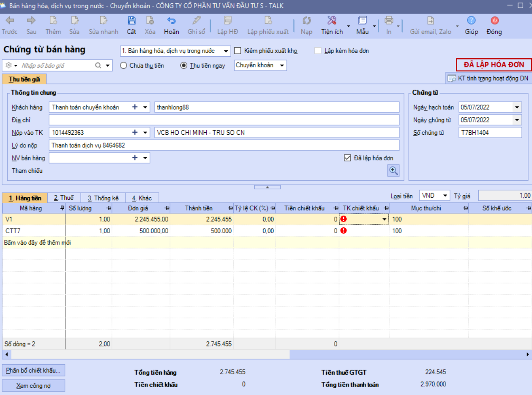Click the Lý do nộp input field
Image resolution: width=532 pixels, height=395 pixels.
click(x=224, y=145)
